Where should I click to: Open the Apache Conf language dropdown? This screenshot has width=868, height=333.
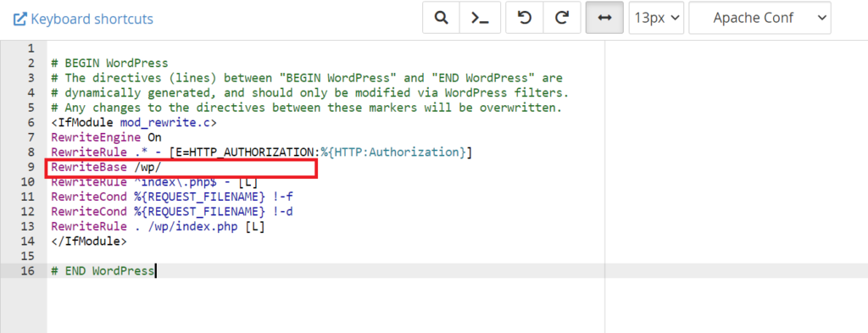point(759,18)
